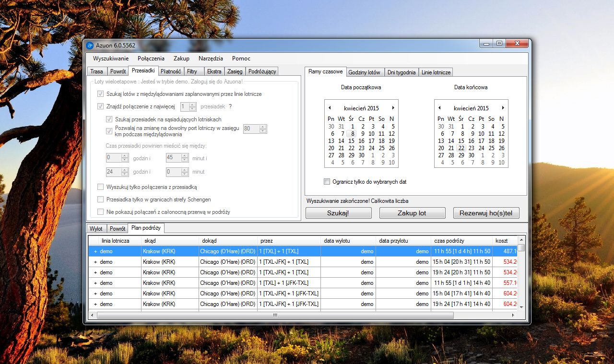Viewport: 614px width, 364px height.
Task: Toggle Szukaj lotów z międzylądowaniami checkbox
Action: (100, 94)
